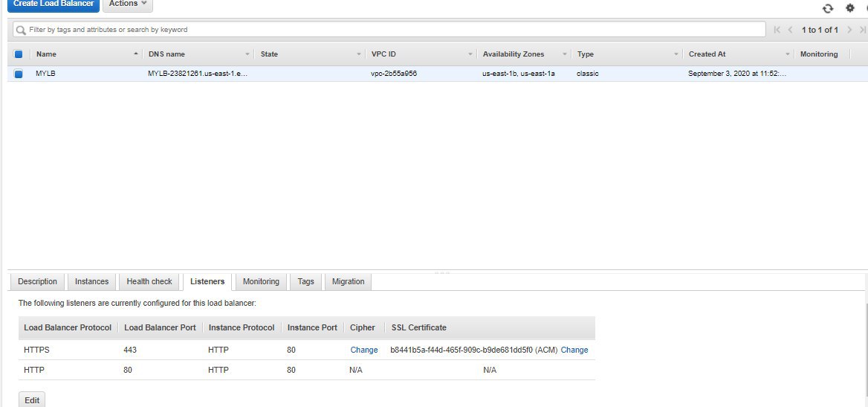Click the Load Balancer Protocol header

click(68, 327)
